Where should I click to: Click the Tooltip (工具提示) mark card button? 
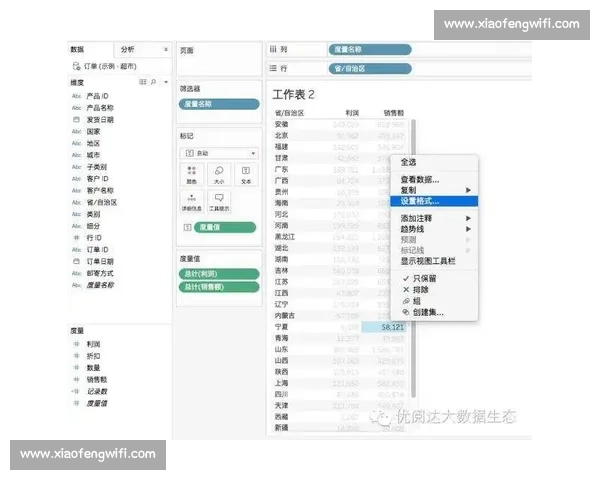(x=219, y=202)
